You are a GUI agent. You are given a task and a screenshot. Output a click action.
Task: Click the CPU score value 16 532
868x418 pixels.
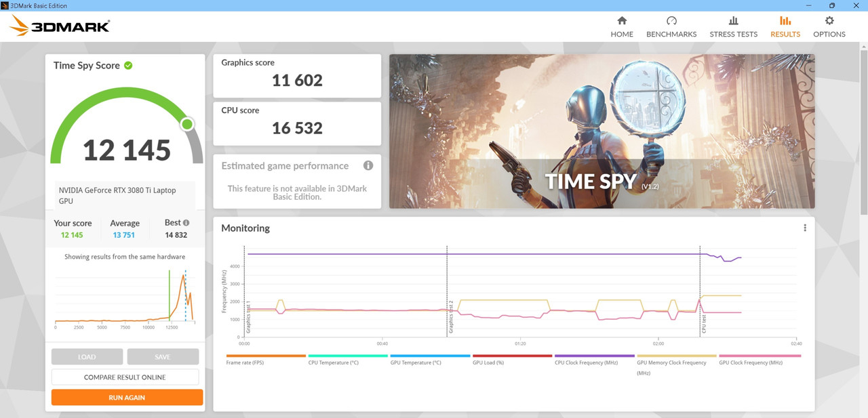click(x=297, y=128)
